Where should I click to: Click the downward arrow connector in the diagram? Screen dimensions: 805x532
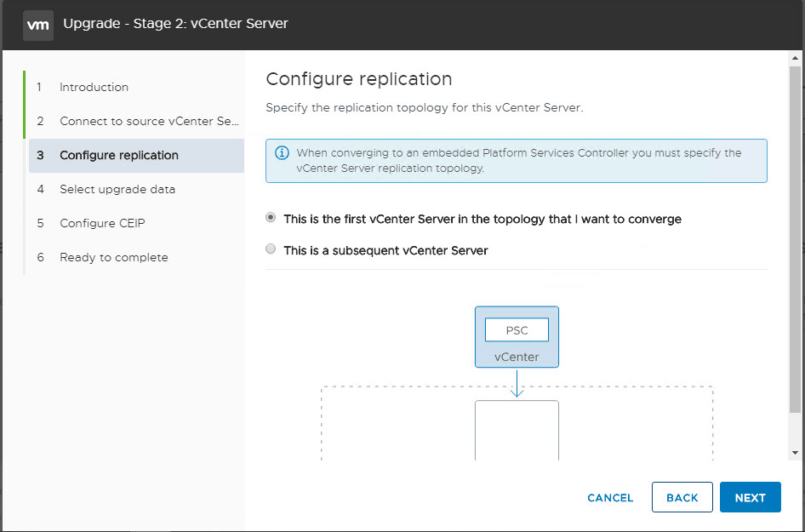[517, 383]
